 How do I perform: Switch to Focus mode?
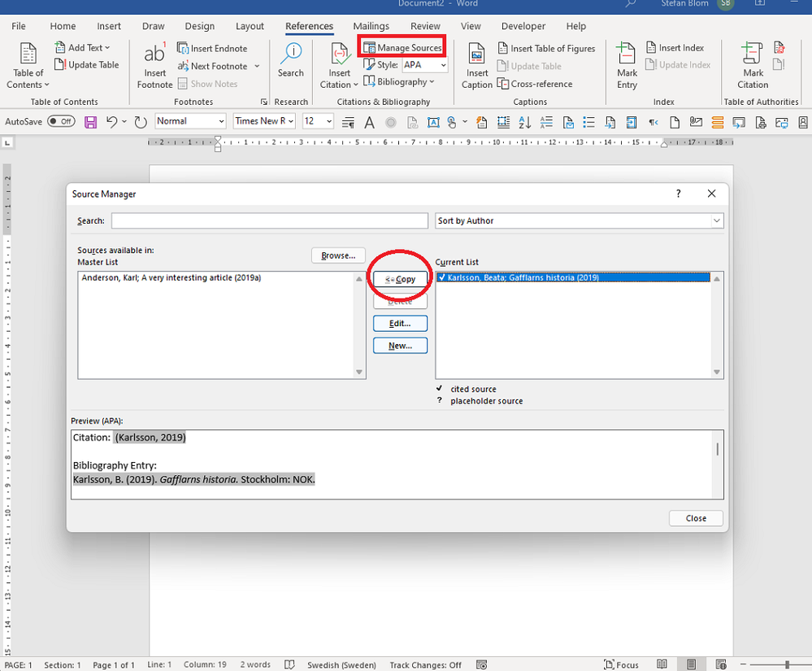click(x=621, y=664)
